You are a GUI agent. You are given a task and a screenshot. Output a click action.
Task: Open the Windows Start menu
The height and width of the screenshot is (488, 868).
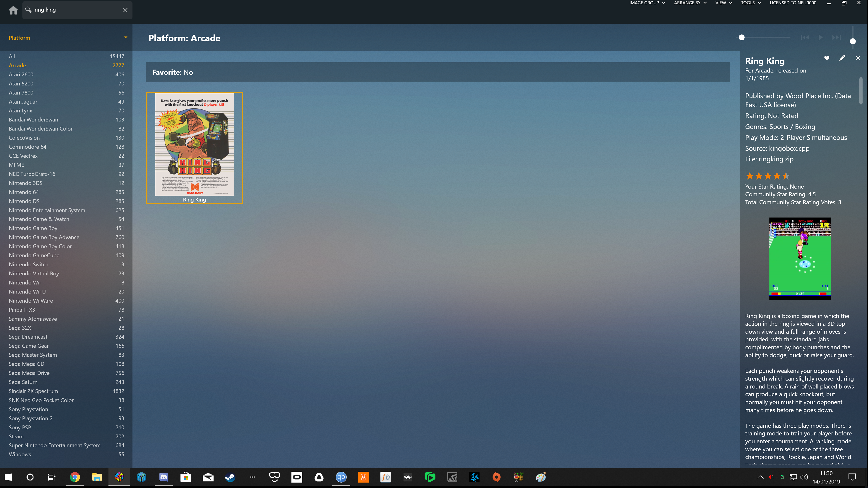[x=8, y=477]
